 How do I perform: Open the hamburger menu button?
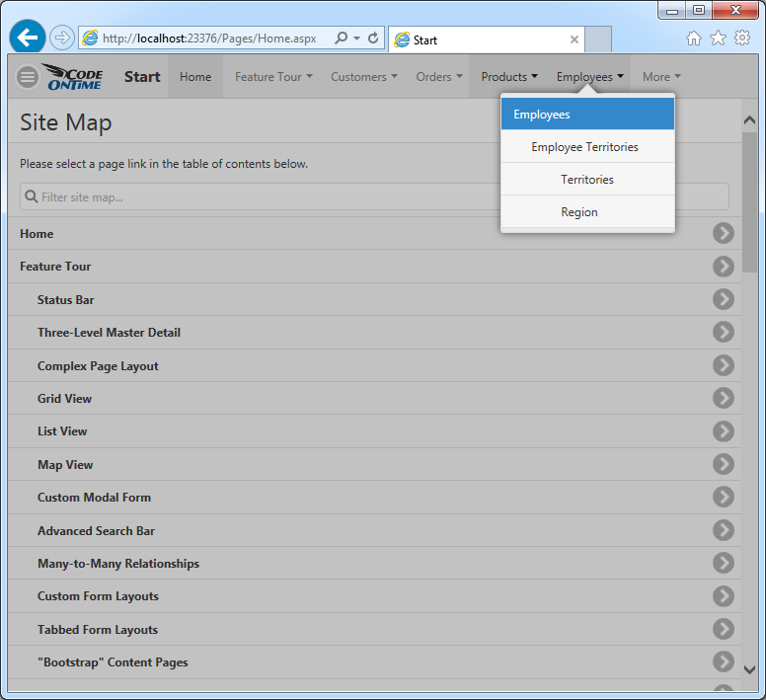click(x=28, y=77)
